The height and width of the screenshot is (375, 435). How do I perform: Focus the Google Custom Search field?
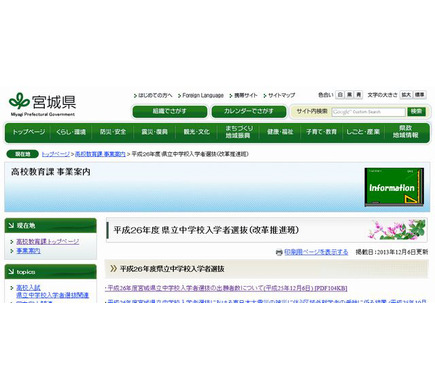[x=368, y=112]
